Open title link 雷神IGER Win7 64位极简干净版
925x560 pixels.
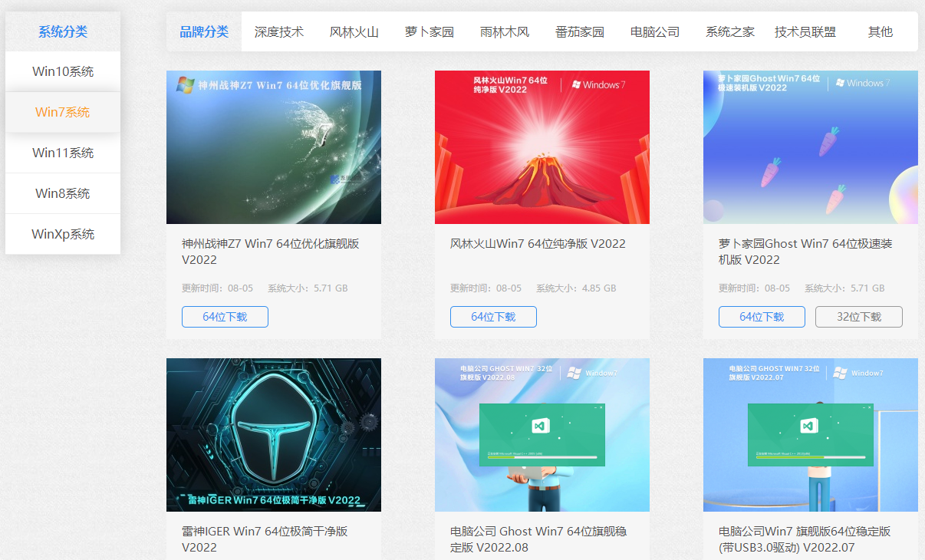point(265,539)
